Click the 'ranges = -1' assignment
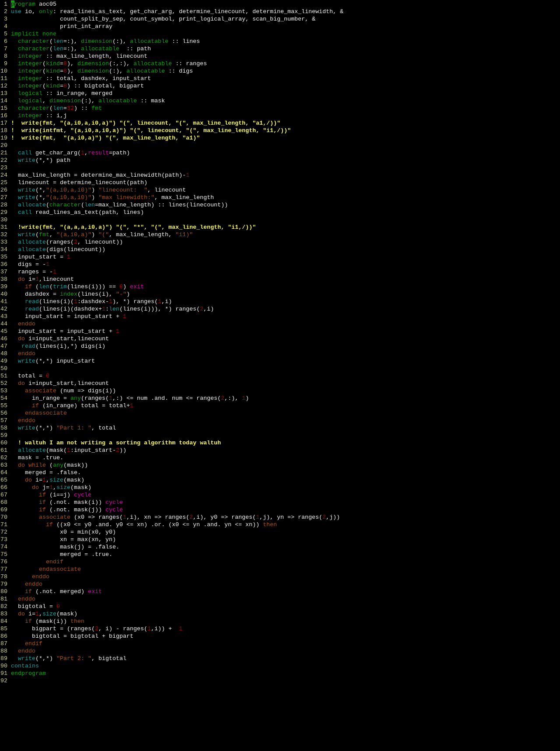 tap(37, 272)
